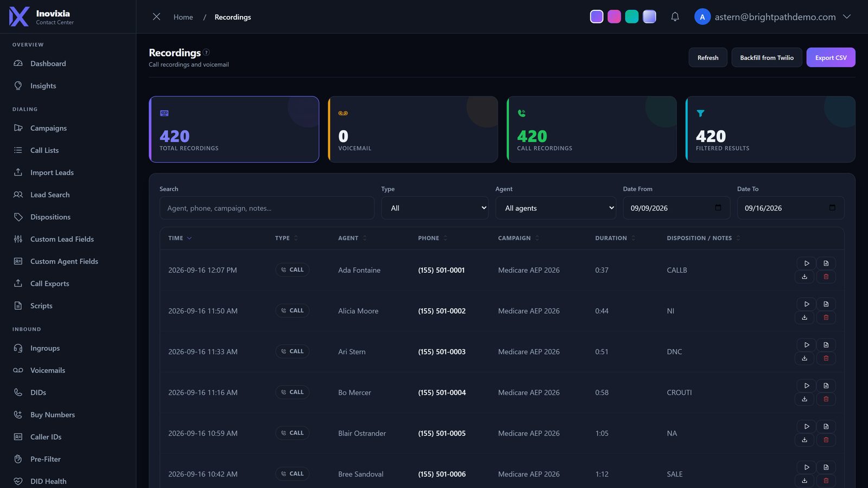Screen dimensions: 868x488
Task: Open the notifications bell
Action: click(x=675, y=17)
